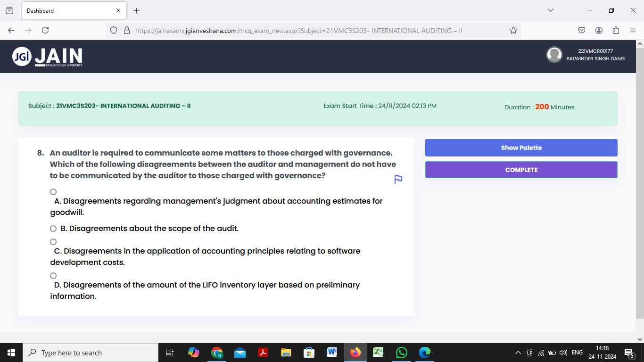Image resolution: width=644 pixels, height=362 pixels.
Task: Click the flag icon to mark question 8
Action: [397, 179]
